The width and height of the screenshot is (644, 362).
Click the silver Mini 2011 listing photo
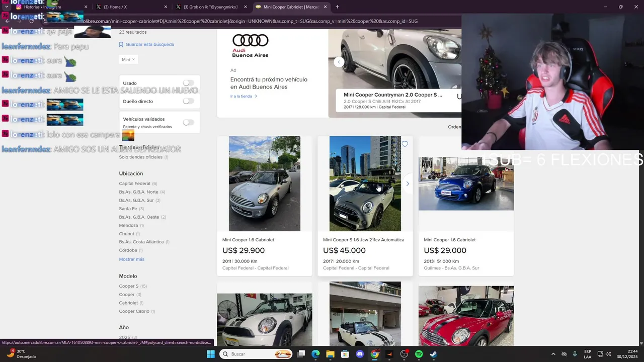tap(265, 184)
